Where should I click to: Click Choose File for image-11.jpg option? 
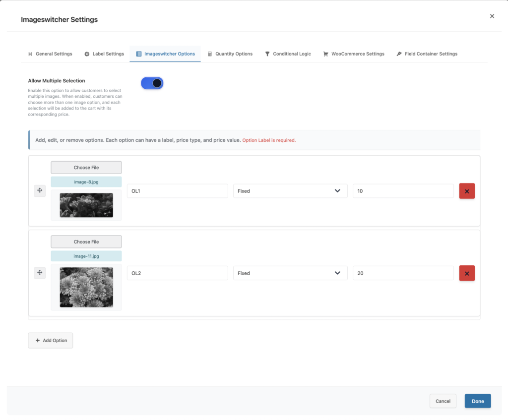(x=86, y=242)
